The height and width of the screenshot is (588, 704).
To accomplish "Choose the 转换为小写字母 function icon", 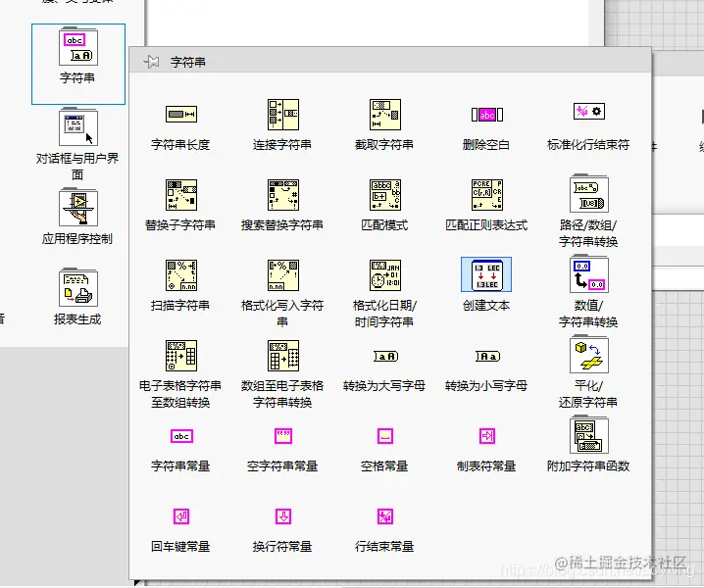I will [x=487, y=357].
